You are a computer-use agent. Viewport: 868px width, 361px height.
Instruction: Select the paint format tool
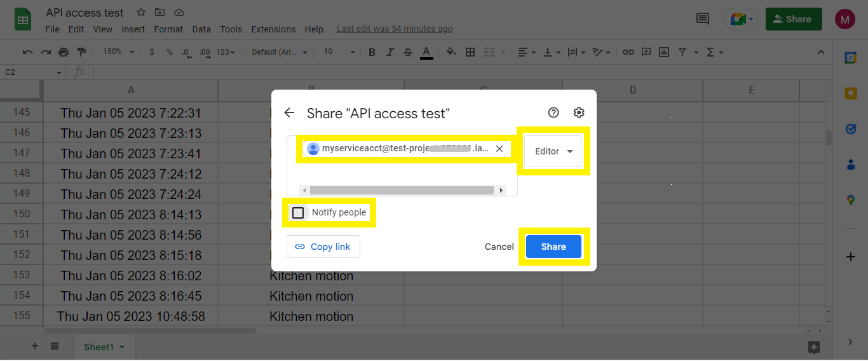(x=81, y=52)
